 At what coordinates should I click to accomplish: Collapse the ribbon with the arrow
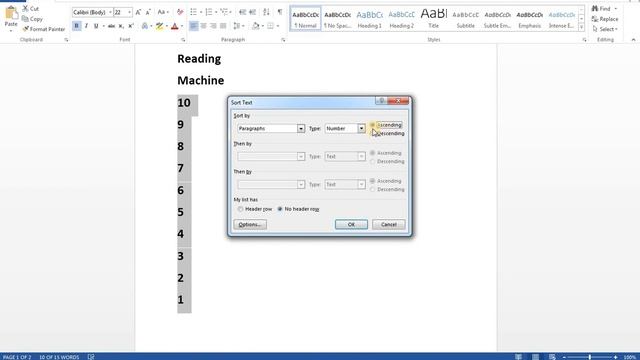(x=633, y=40)
